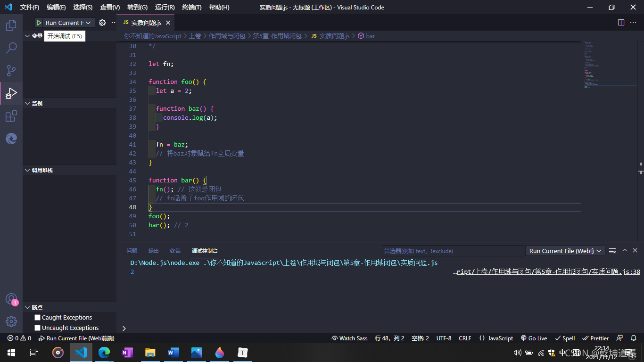Open the 查看(V) menu

110,8
